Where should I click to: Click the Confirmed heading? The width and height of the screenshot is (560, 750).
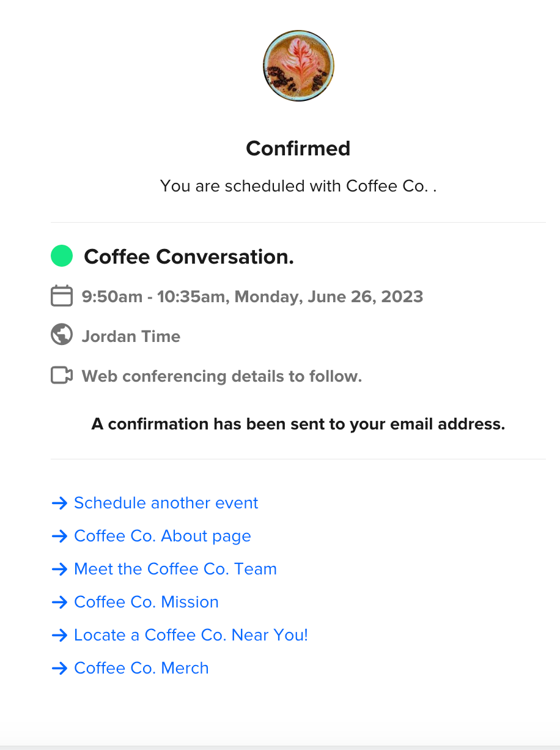298,148
